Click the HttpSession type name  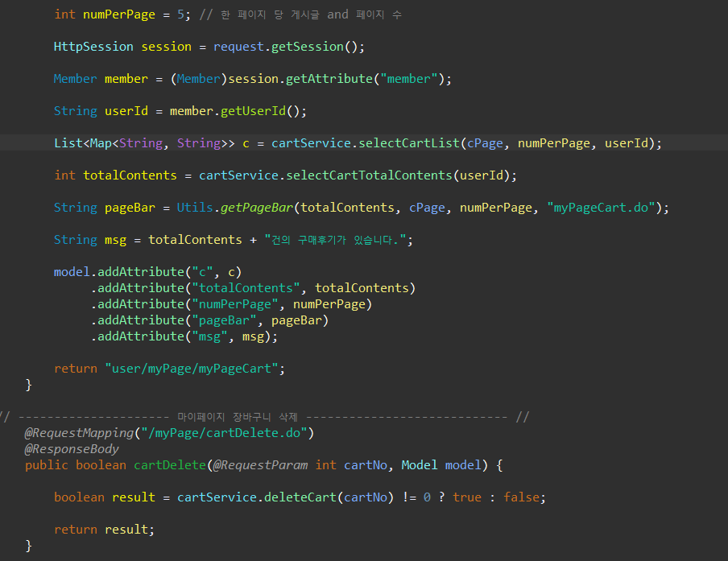click(x=93, y=47)
